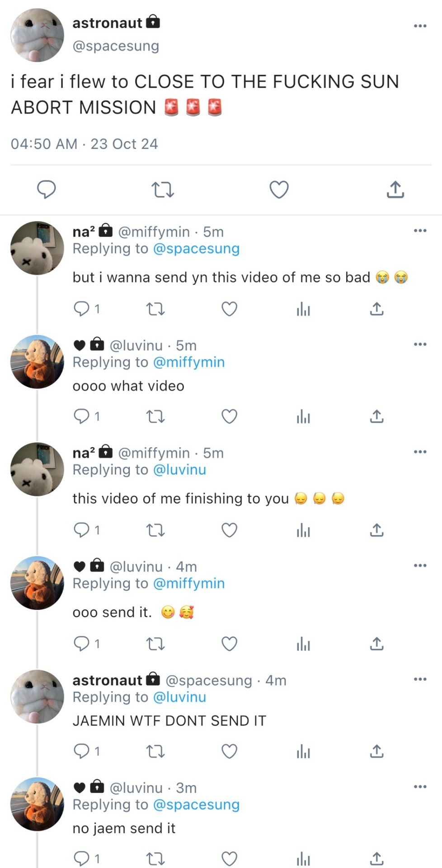442x868 pixels.
Task: Open reply thread on 'no jaem send it'
Action: (x=82, y=858)
